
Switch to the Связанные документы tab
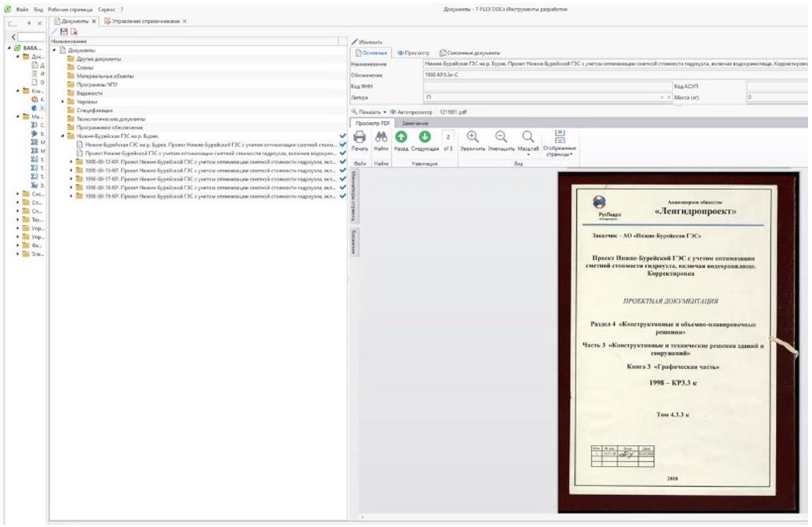473,52
